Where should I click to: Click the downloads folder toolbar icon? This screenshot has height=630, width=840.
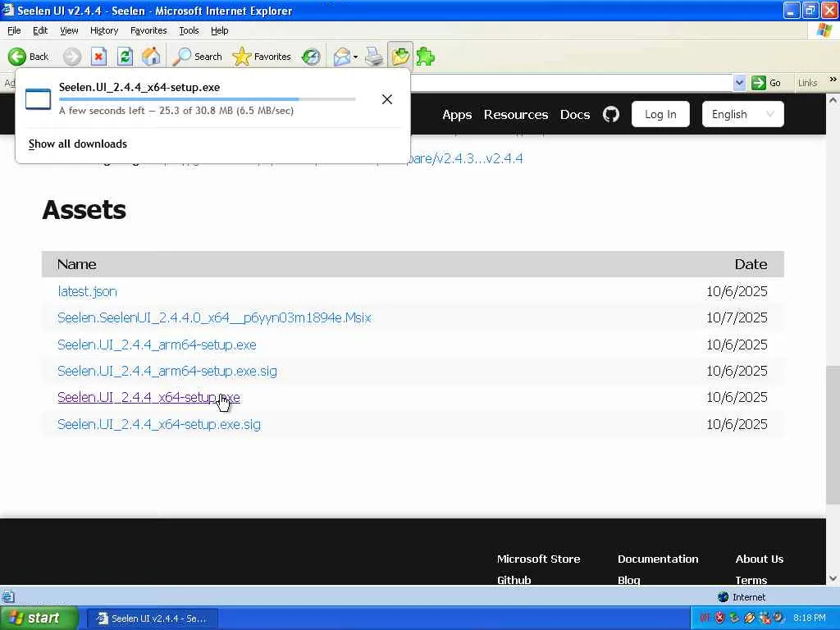(400, 56)
